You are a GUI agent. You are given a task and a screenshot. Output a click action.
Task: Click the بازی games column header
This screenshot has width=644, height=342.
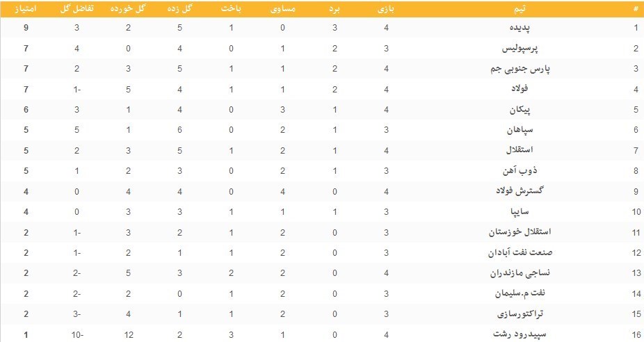tap(386, 9)
